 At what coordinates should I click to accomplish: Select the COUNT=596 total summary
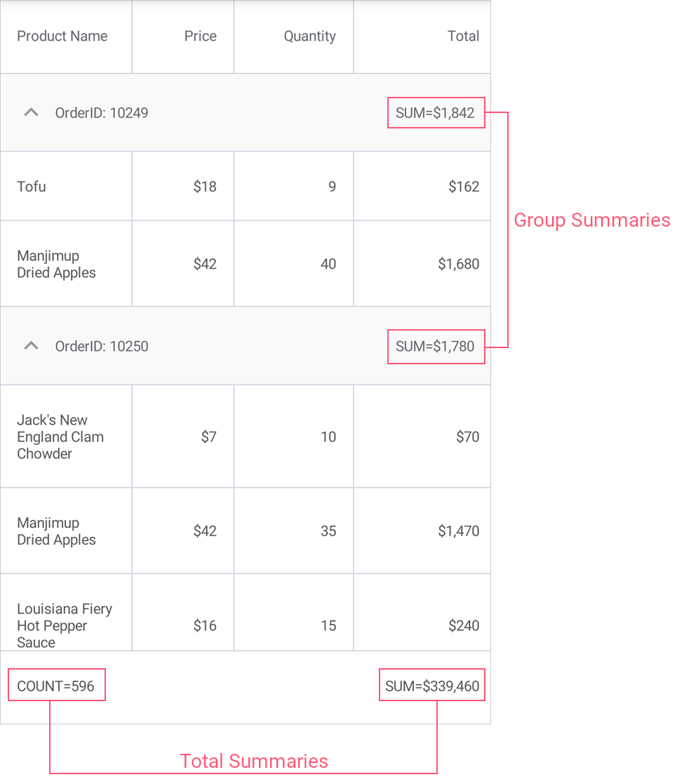56,686
